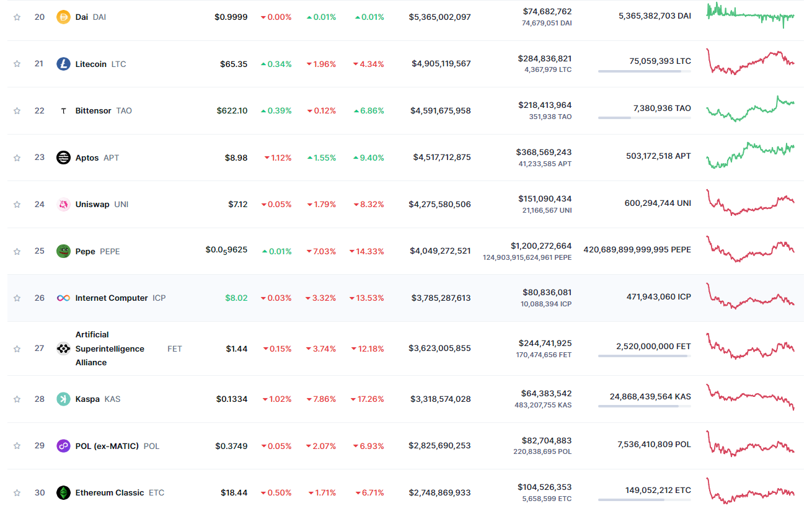The height and width of the screenshot is (511, 812).
Task: Click the Bittensor TAO logo
Action: click(63, 110)
